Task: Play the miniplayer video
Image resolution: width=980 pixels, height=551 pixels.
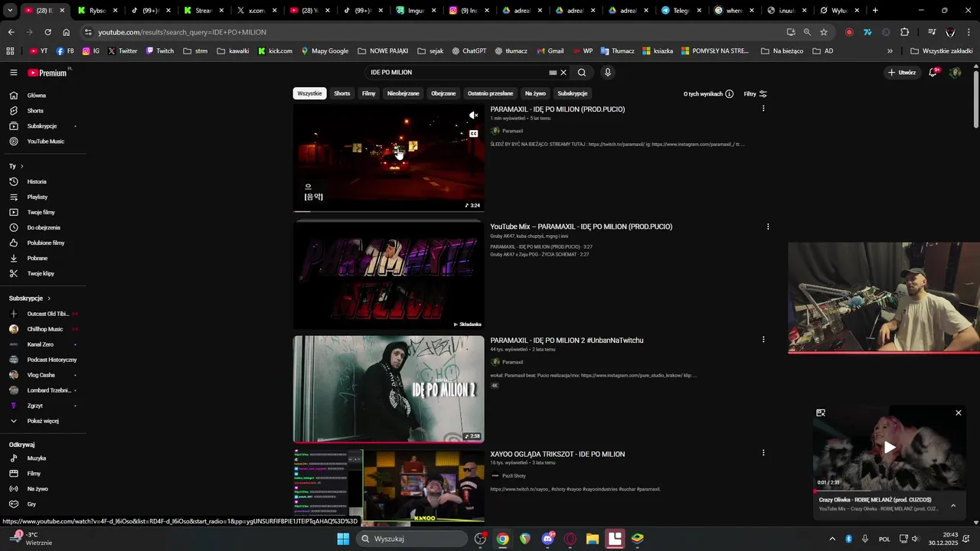Action: (889, 448)
